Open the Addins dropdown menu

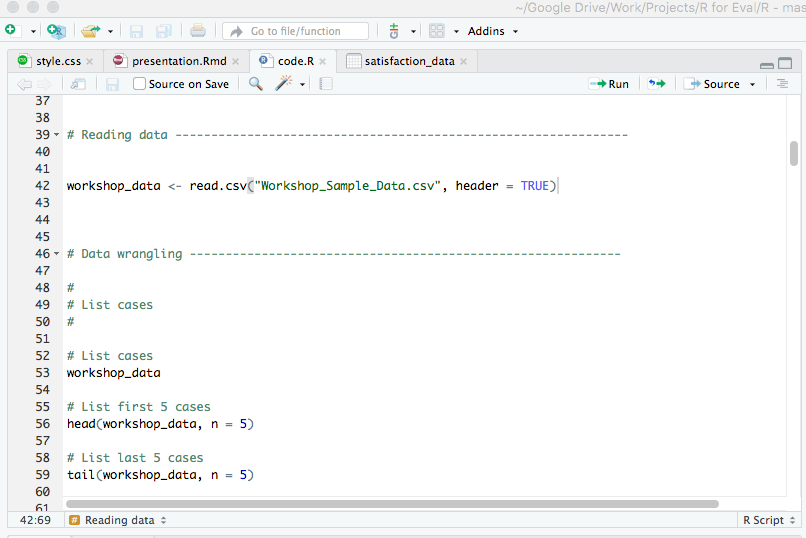492,31
